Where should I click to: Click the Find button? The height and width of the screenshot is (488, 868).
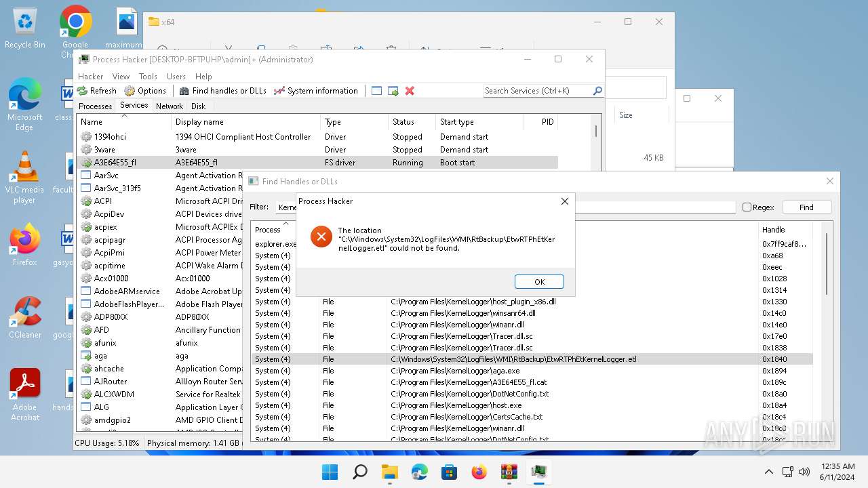tap(806, 207)
